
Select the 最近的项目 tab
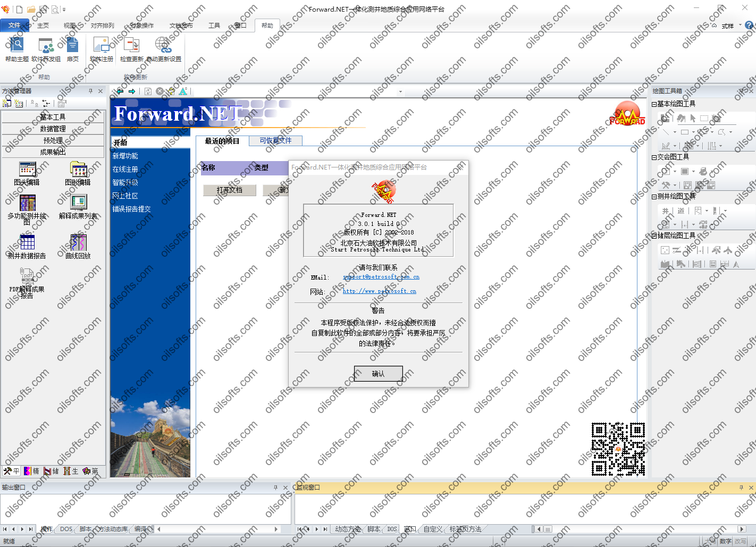(222, 141)
